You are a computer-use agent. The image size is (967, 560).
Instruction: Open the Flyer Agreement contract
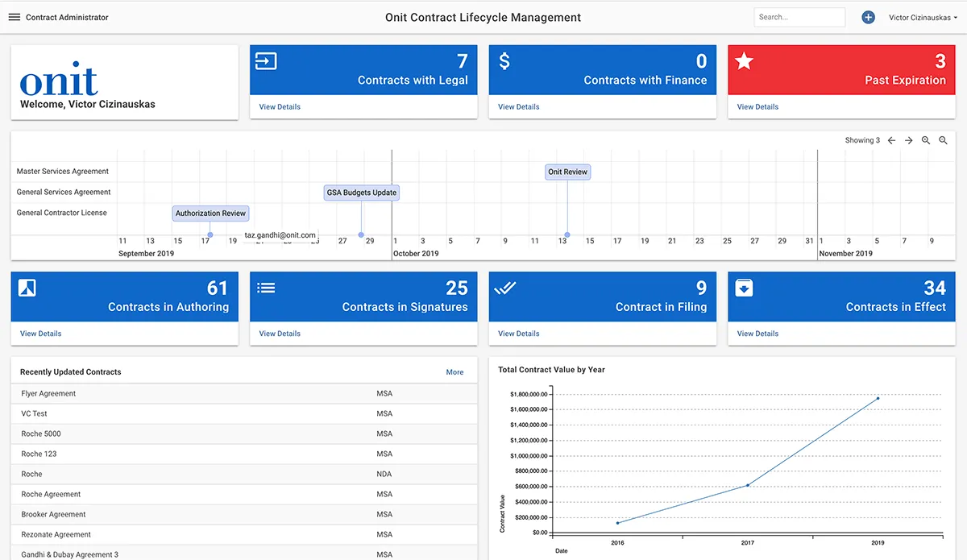pyautogui.click(x=48, y=393)
